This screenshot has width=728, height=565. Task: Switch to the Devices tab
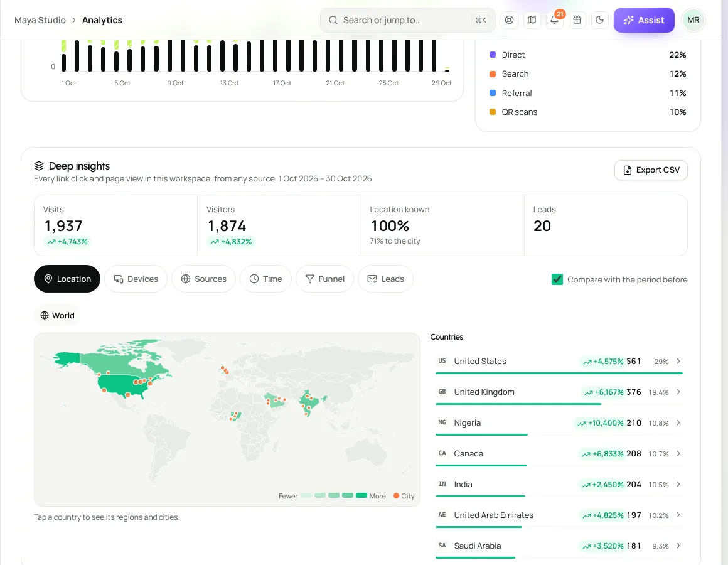(x=136, y=279)
